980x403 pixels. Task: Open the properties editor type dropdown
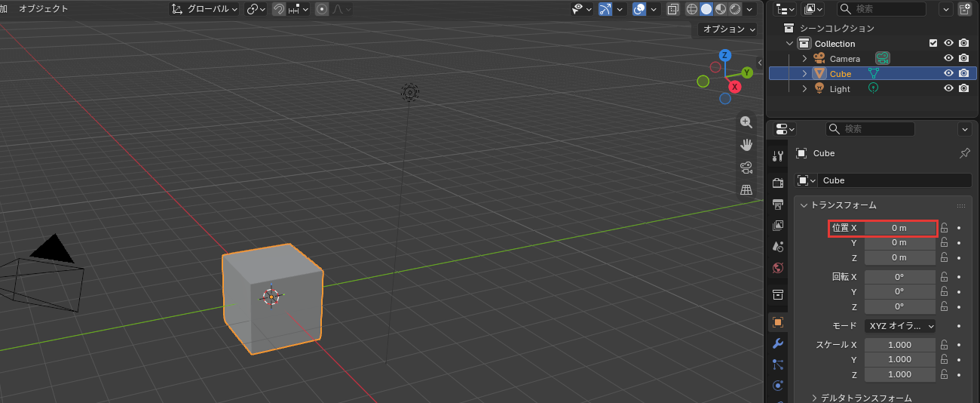pyautogui.click(x=786, y=129)
